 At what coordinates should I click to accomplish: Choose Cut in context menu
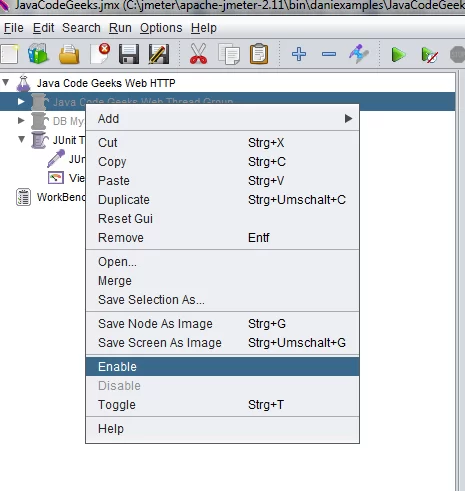tap(222, 143)
